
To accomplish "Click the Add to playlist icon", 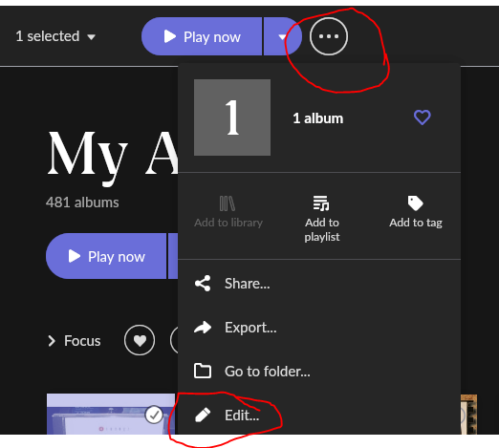I will [321, 203].
